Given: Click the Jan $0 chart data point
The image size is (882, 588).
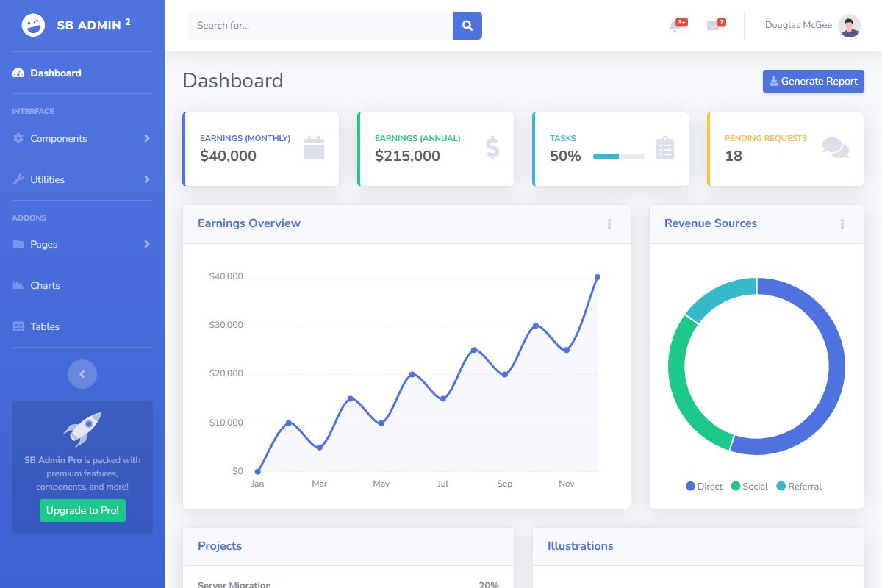Looking at the screenshot, I should coord(257,471).
